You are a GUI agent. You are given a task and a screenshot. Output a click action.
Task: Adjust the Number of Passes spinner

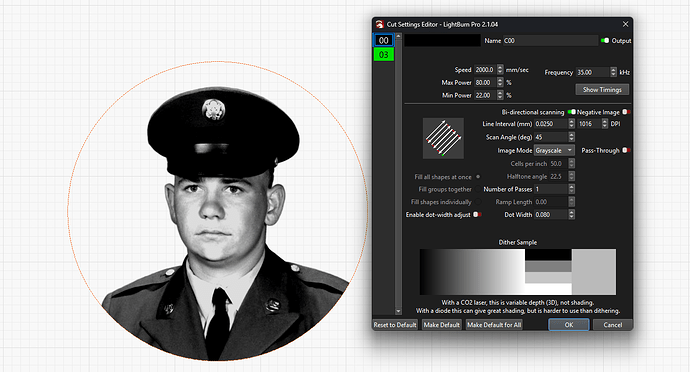tap(571, 189)
